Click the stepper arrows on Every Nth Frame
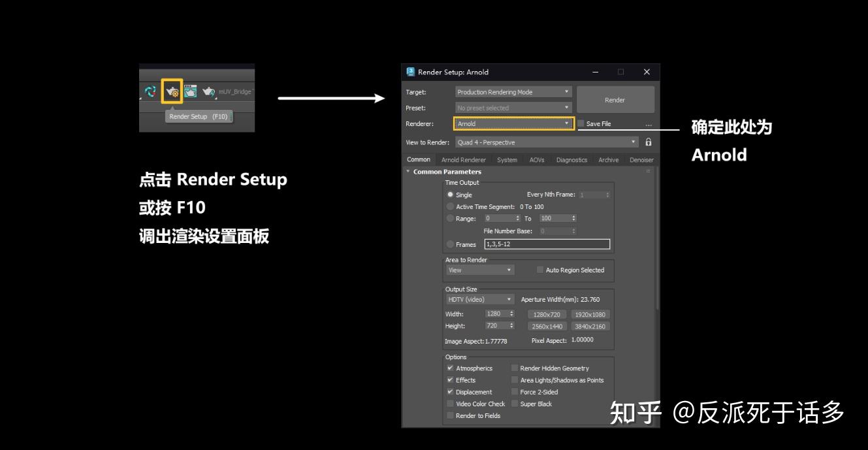Screen dimensions: 868x450 pyautogui.click(x=607, y=195)
